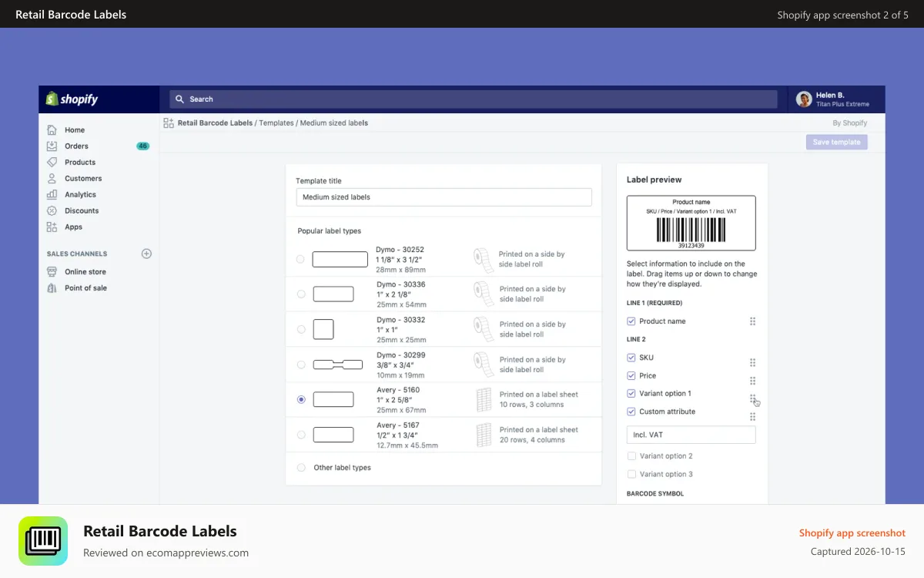Toggle Custom attribute checkbox
Screen dimensions: 924x578
[631, 412]
